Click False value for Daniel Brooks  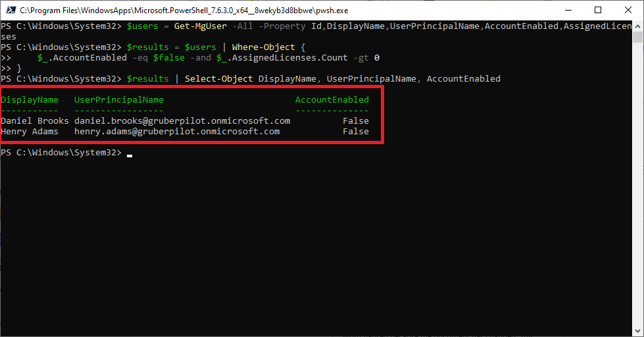coord(356,121)
